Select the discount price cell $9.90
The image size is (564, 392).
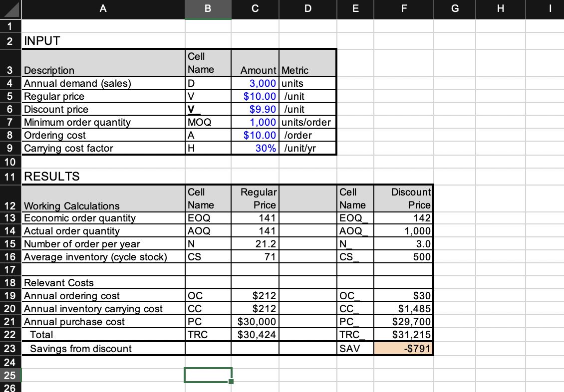tap(255, 109)
